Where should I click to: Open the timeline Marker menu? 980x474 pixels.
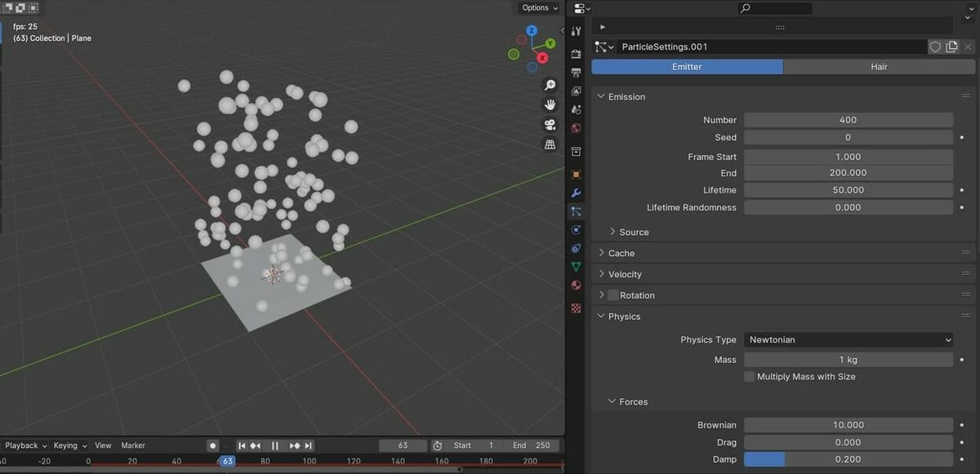[x=133, y=445]
